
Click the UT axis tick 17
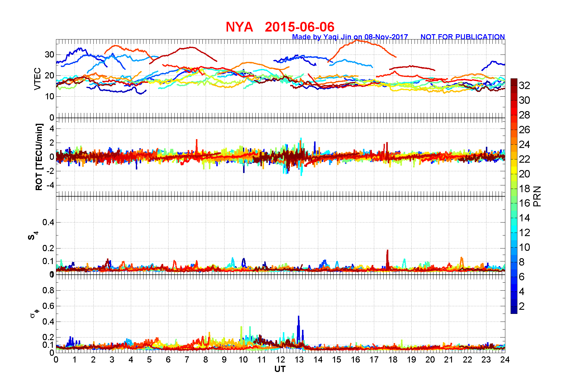[374, 360]
